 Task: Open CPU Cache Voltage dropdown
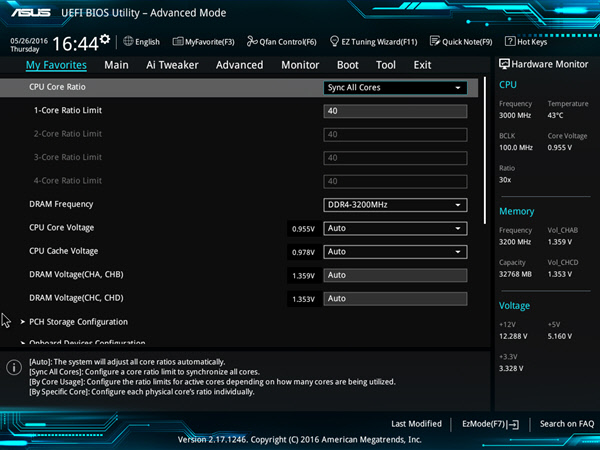tap(395, 252)
